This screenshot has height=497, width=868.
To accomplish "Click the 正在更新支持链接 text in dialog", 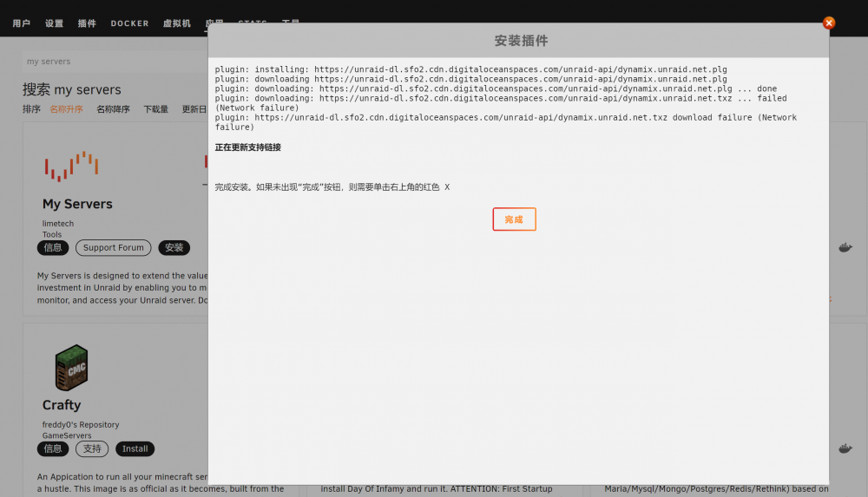I will click(248, 147).
